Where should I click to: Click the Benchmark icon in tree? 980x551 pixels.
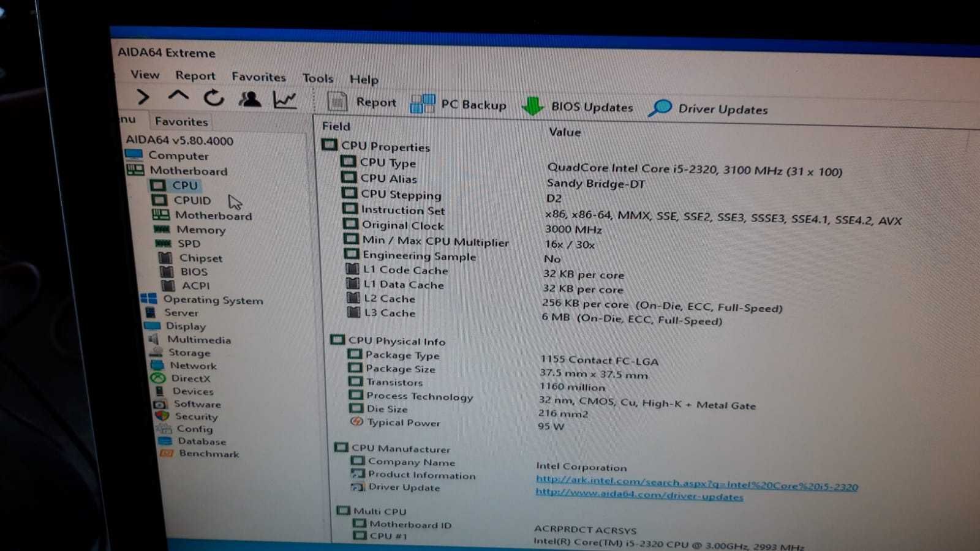point(166,453)
